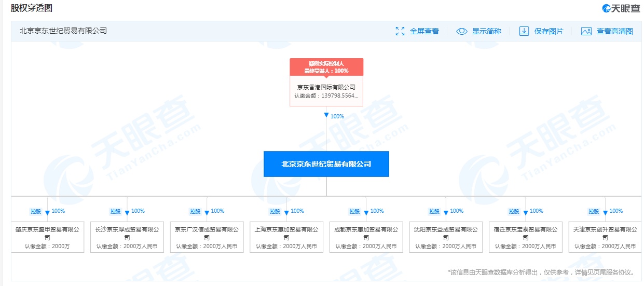Click the 成都京东惠加贸易有限公司 subsidiary node
This screenshot has height=286, width=644.
366,237
